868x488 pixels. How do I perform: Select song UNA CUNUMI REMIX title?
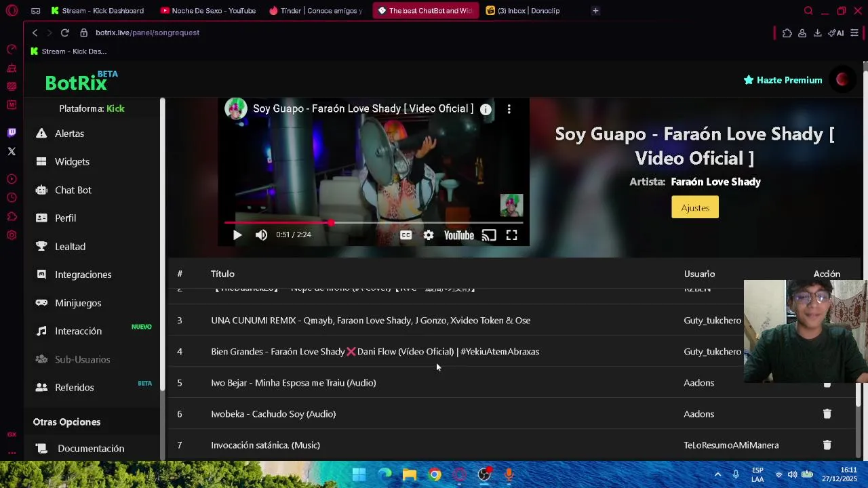pos(371,320)
